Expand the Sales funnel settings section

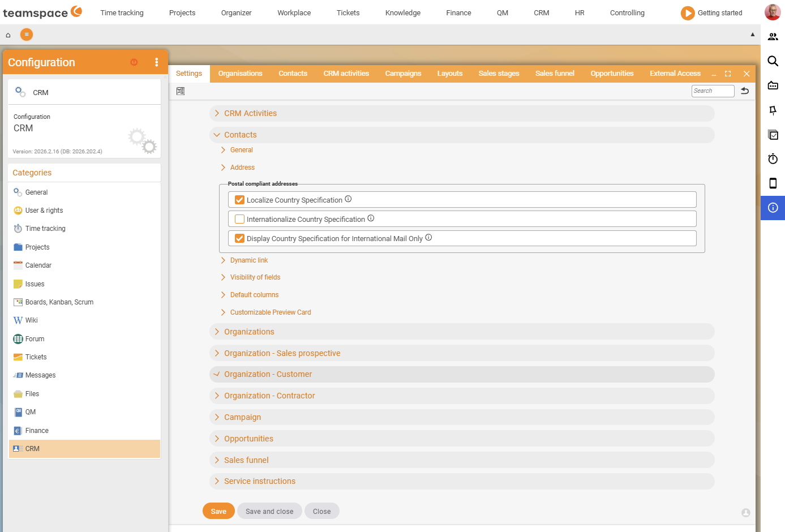pyautogui.click(x=462, y=460)
